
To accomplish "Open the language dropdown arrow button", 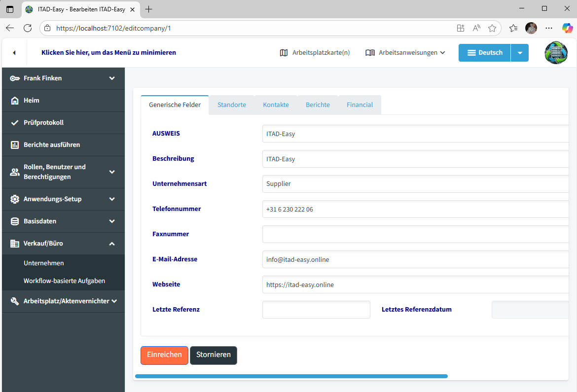I will pyautogui.click(x=520, y=53).
